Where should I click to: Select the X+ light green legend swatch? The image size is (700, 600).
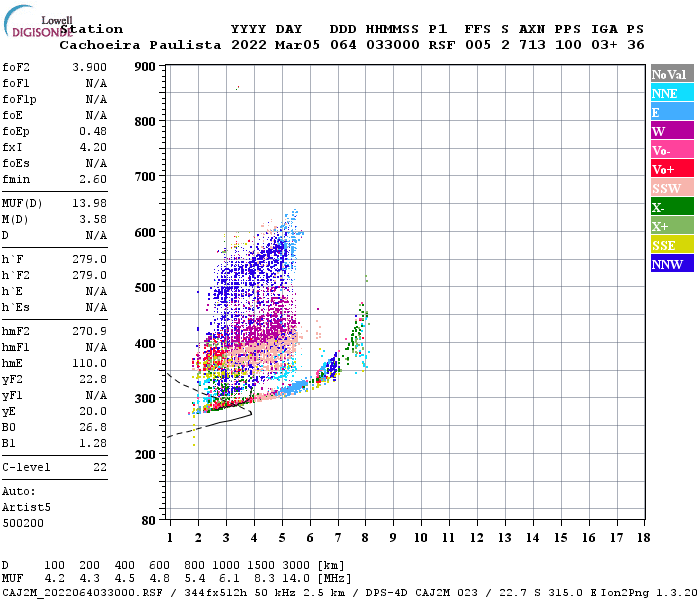[x=672, y=225]
